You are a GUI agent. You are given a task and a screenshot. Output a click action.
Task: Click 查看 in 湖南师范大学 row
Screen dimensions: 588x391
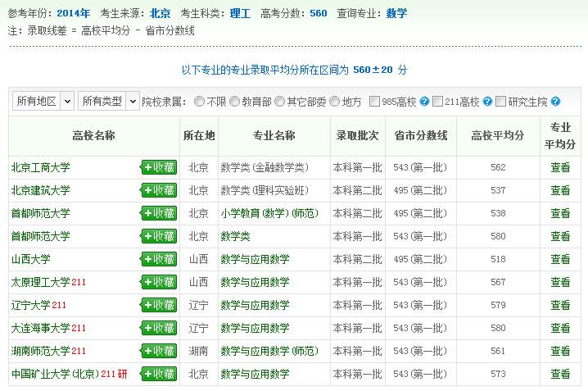[x=560, y=351]
